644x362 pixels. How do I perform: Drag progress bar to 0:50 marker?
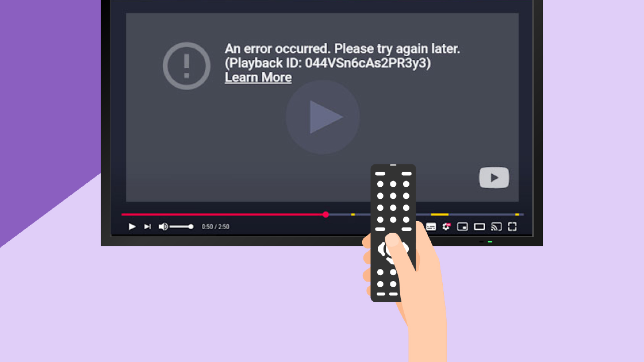pyautogui.click(x=326, y=215)
